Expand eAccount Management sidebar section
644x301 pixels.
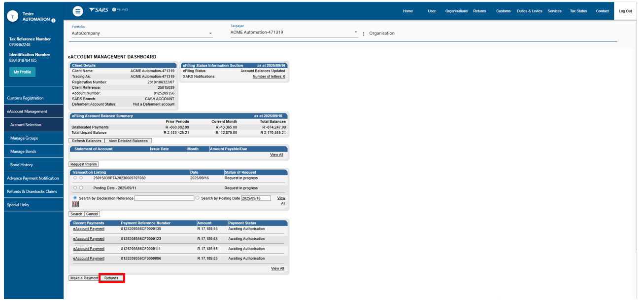[x=27, y=112]
